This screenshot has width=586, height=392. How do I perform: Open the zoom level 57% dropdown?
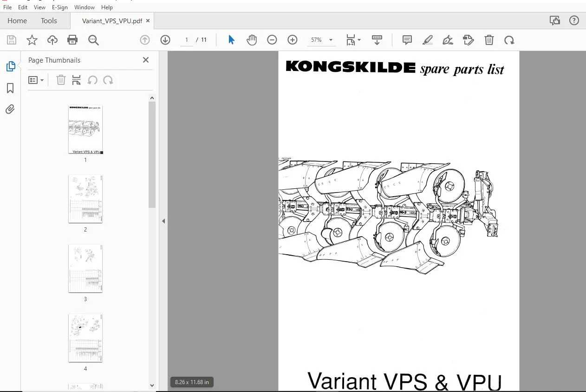[x=322, y=40]
